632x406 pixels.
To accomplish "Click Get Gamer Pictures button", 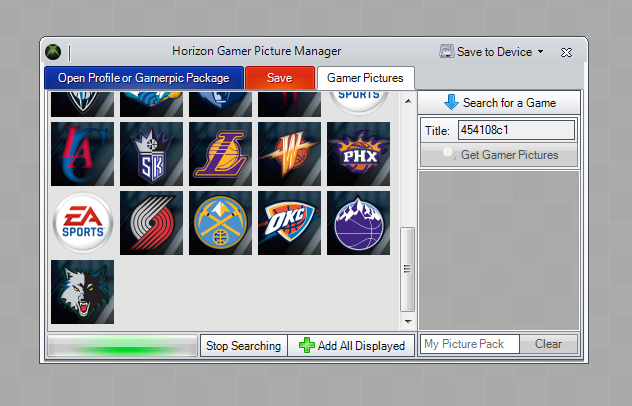I will tap(499, 155).
